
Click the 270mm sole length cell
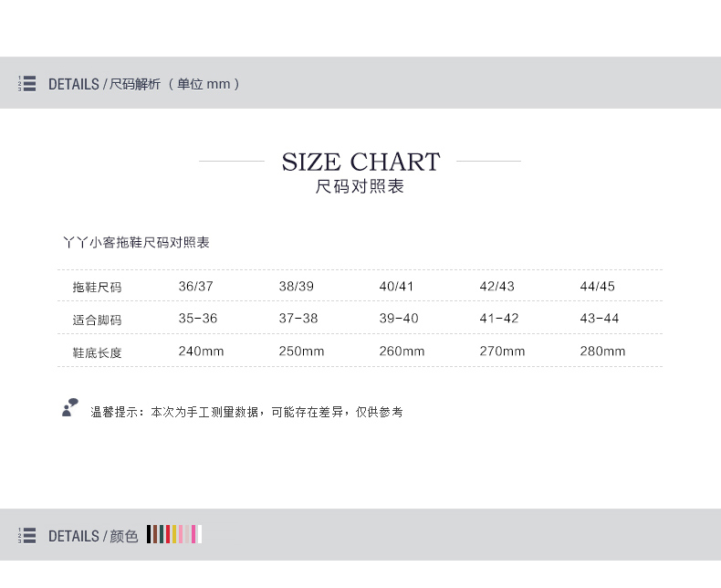tap(502, 352)
